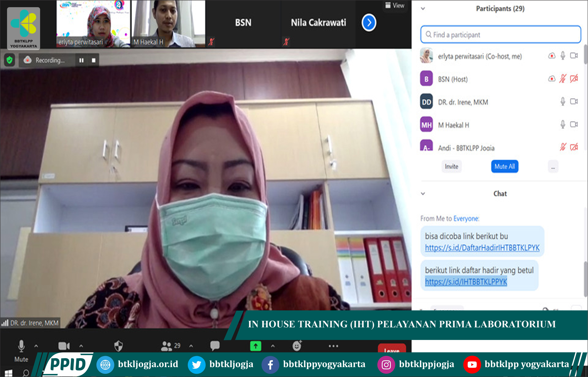The height and width of the screenshot is (377, 588).
Task: Click BSN host purple avatar
Action: pyautogui.click(x=426, y=79)
